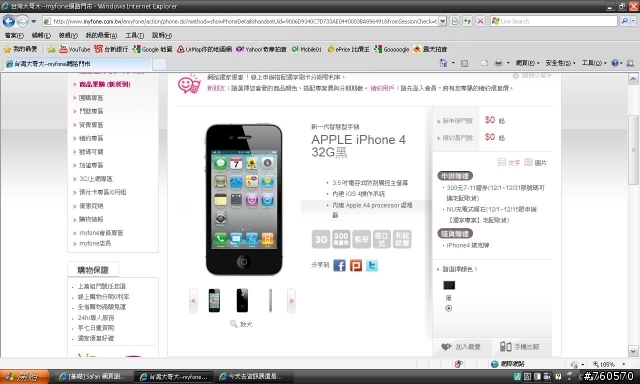The width and height of the screenshot is (640, 384).
Task: Open the Goooogle favorites link
Action: coord(391,49)
